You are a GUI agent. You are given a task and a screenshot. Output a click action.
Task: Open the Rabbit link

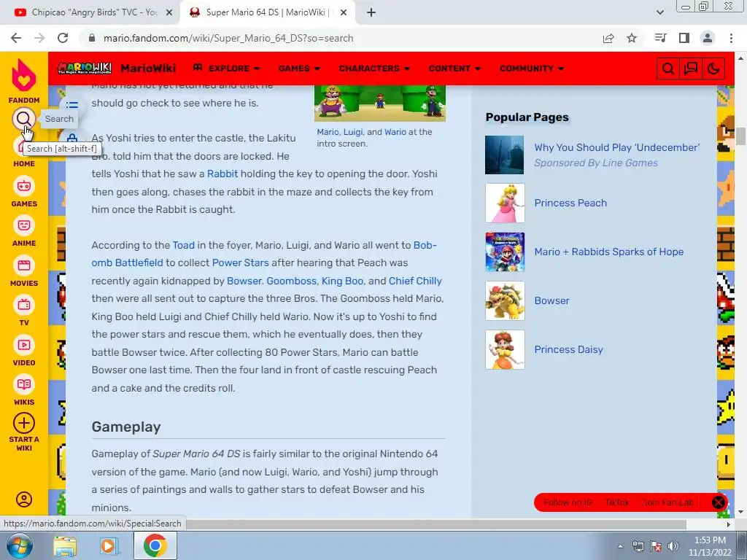(222, 174)
